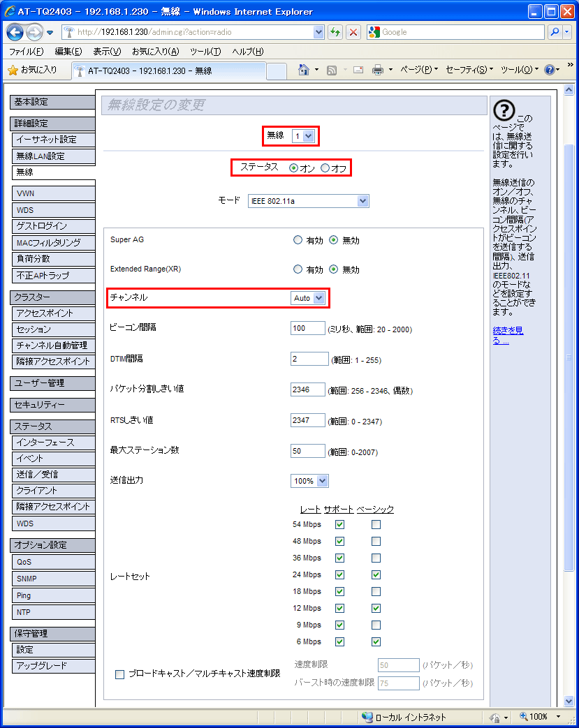Enable broadcast/multicast rate limit checkbox

pyautogui.click(x=120, y=674)
